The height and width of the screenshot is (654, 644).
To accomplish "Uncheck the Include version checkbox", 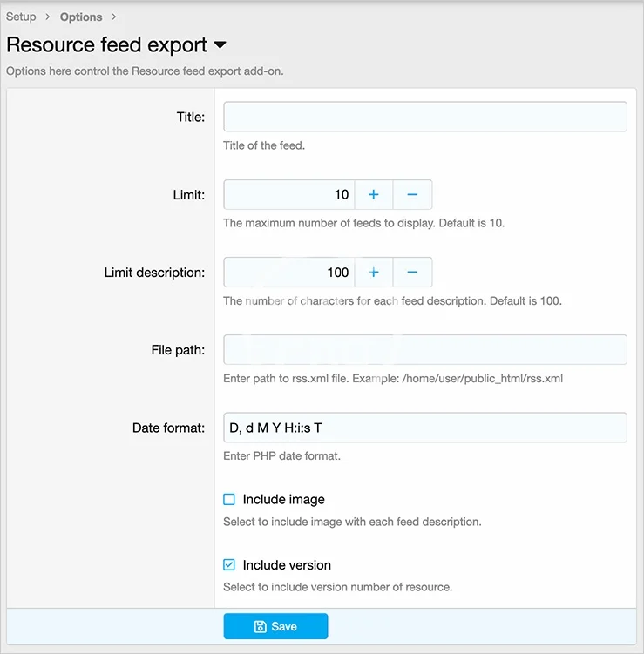I will 229,565.
